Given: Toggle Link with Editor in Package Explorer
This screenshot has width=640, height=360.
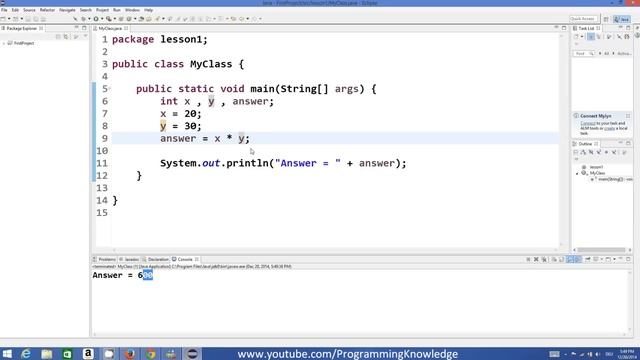Looking at the screenshot, I should [x=66, y=37].
